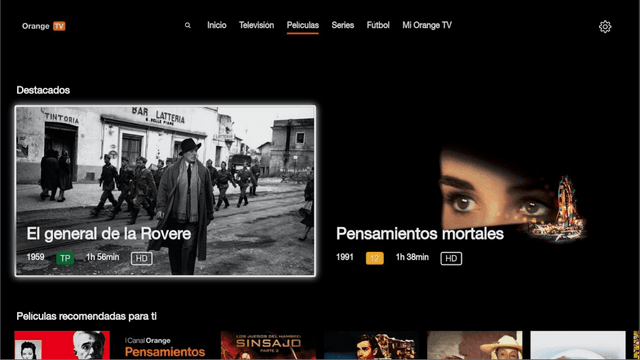Click year 1959 text
The width and height of the screenshot is (640, 360).
(x=35, y=257)
